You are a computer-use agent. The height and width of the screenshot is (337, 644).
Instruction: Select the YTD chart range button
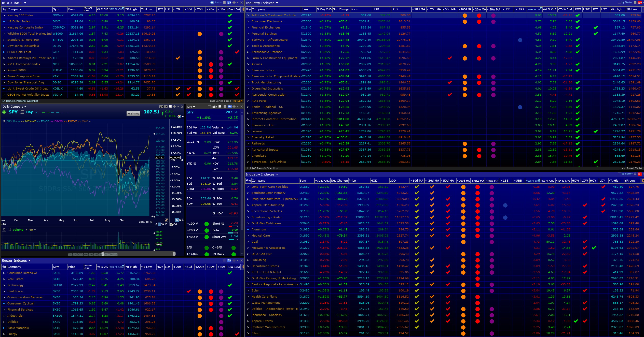[80, 255]
